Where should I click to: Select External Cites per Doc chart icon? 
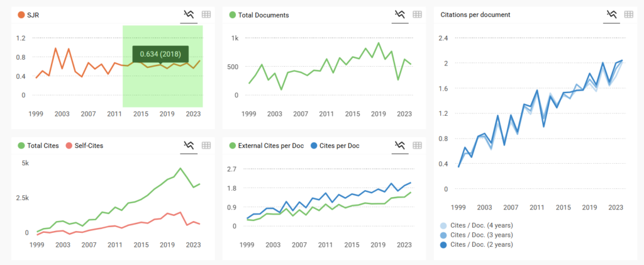(399, 145)
